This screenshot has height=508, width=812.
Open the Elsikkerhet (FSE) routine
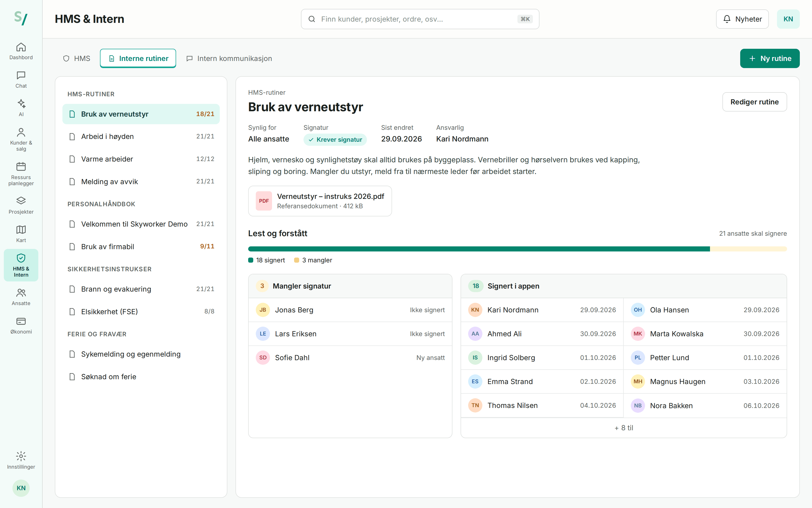coord(141,311)
